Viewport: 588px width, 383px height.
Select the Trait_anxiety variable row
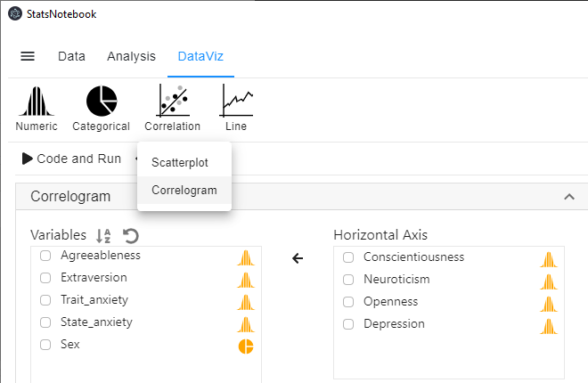pyautogui.click(x=94, y=300)
